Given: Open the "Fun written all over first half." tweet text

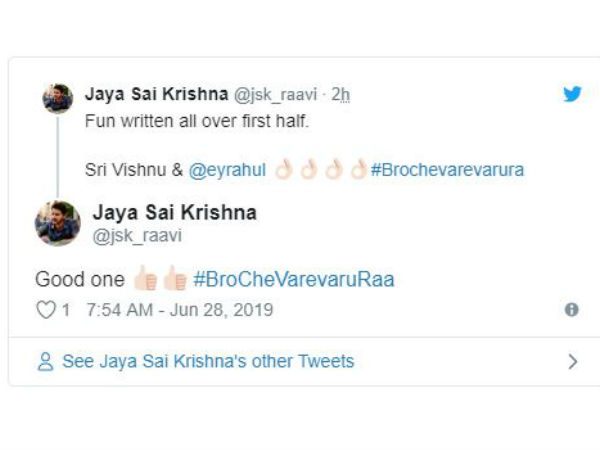Looking at the screenshot, I should (197, 121).
